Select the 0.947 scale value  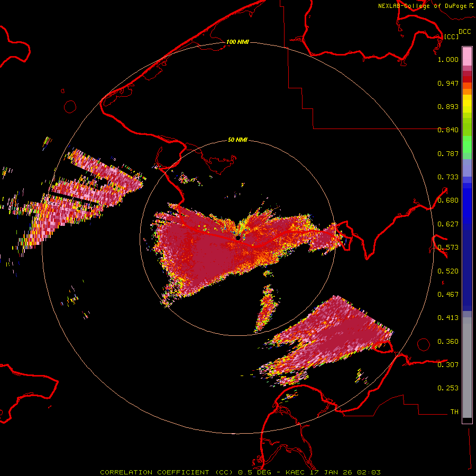point(448,83)
